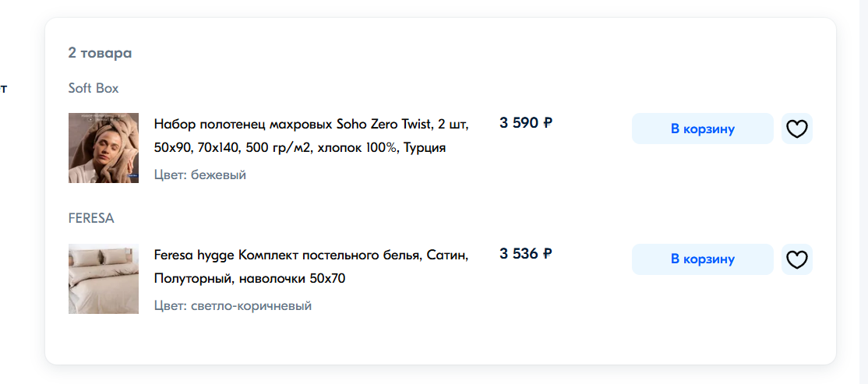Click the 3 590 ₽ price
This screenshot has height=384, width=868.
[x=526, y=123]
